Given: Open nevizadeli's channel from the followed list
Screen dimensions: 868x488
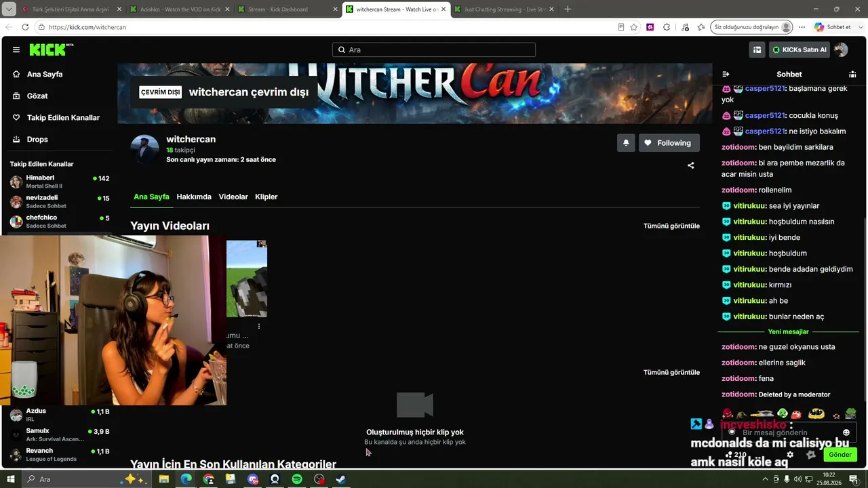Looking at the screenshot, I should 60,201.
